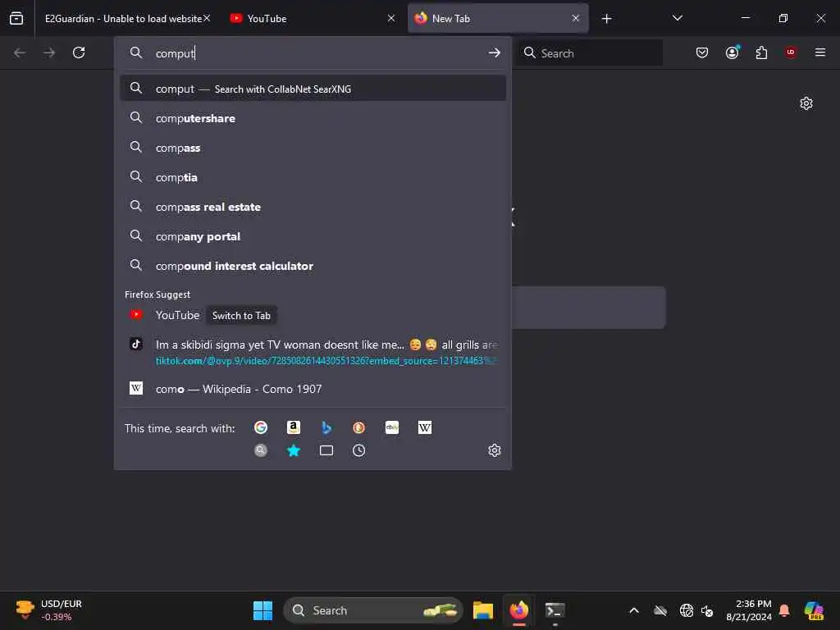Image resolution: width=840 pixels, height=630 pixels.
Task: Open Terminal from taskbar
Action: click(x=555, y=610)
